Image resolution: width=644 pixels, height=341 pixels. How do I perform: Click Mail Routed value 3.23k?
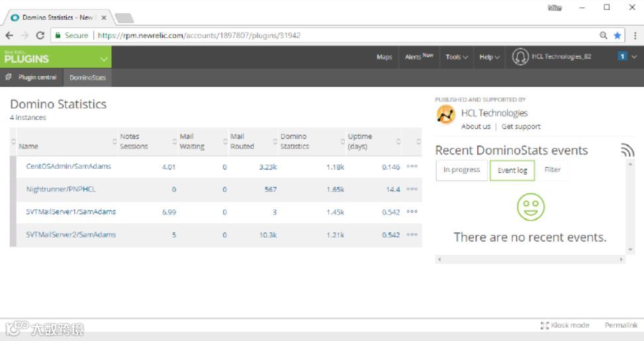tap(268, 168)
